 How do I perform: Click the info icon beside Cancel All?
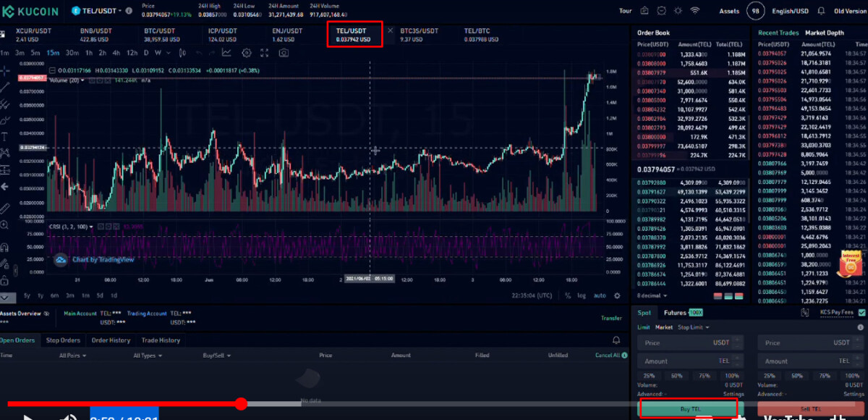coord(625,356)
